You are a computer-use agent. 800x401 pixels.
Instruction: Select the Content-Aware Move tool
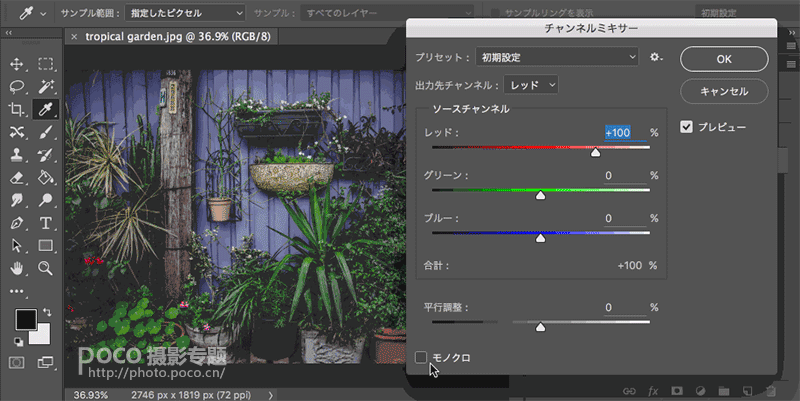(x=16, y=132)
